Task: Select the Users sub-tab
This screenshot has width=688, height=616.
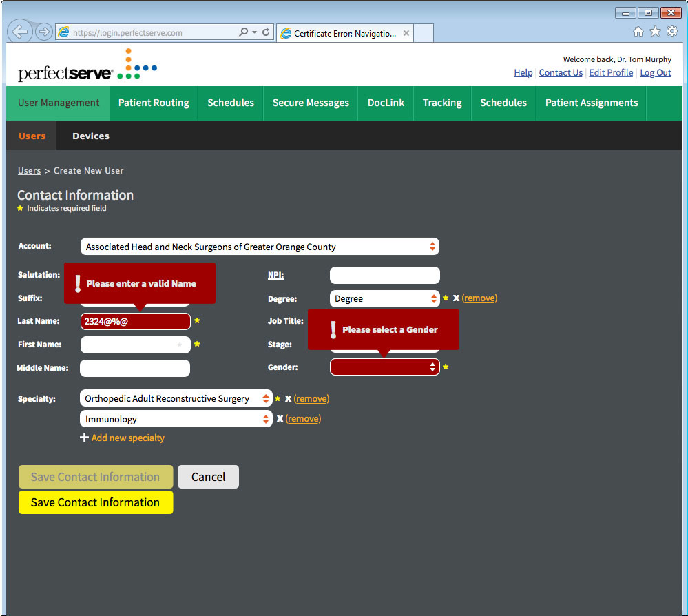Action: (x=32, y=136)
